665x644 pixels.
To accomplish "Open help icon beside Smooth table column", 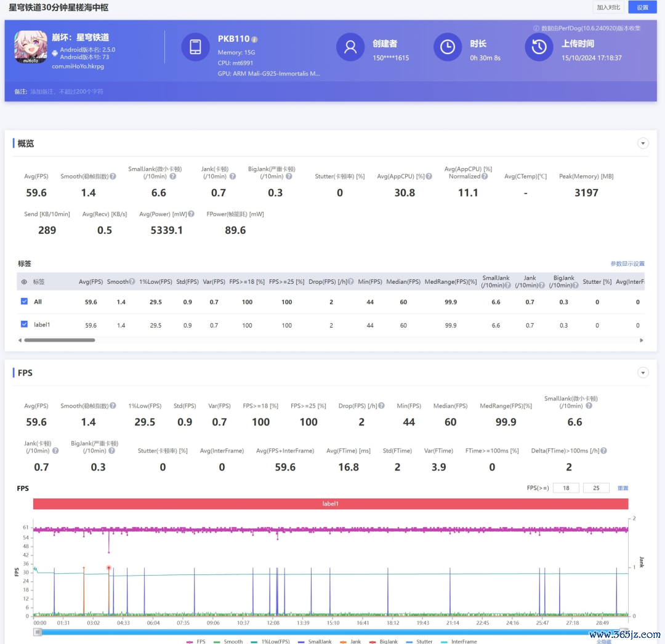I will pos(132,281).
